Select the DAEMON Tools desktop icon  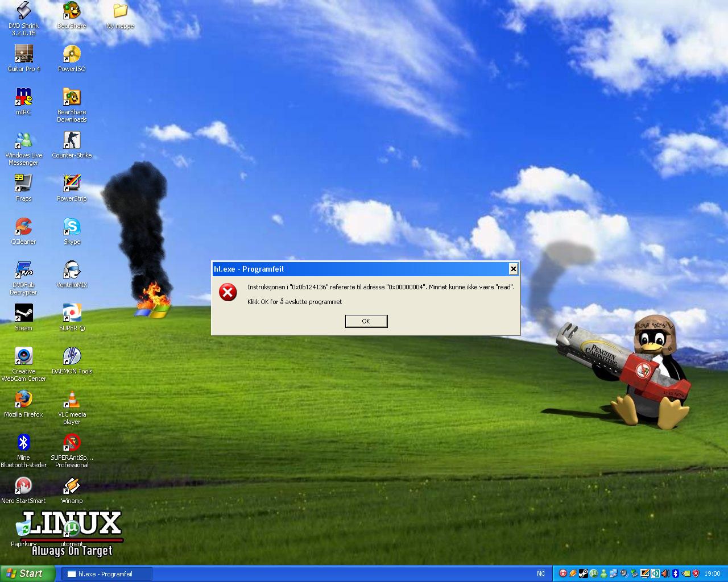click(x=72, y=360)
